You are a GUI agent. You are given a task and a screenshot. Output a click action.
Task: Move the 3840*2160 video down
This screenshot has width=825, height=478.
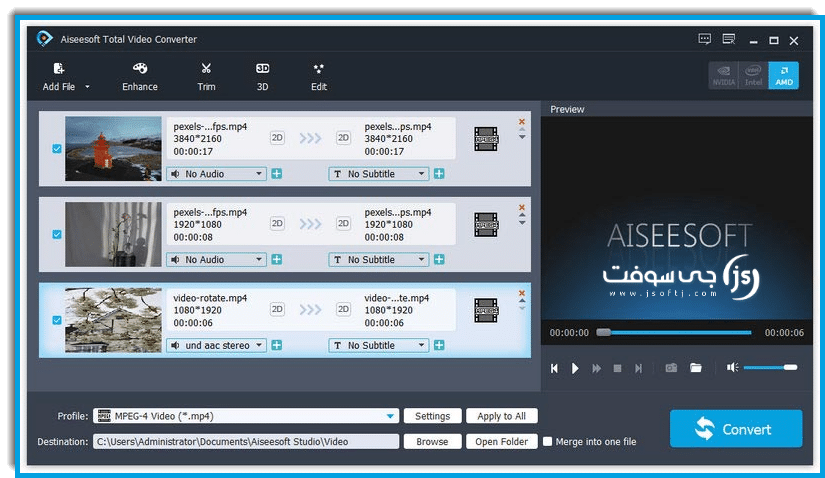(x=522, y=137)
